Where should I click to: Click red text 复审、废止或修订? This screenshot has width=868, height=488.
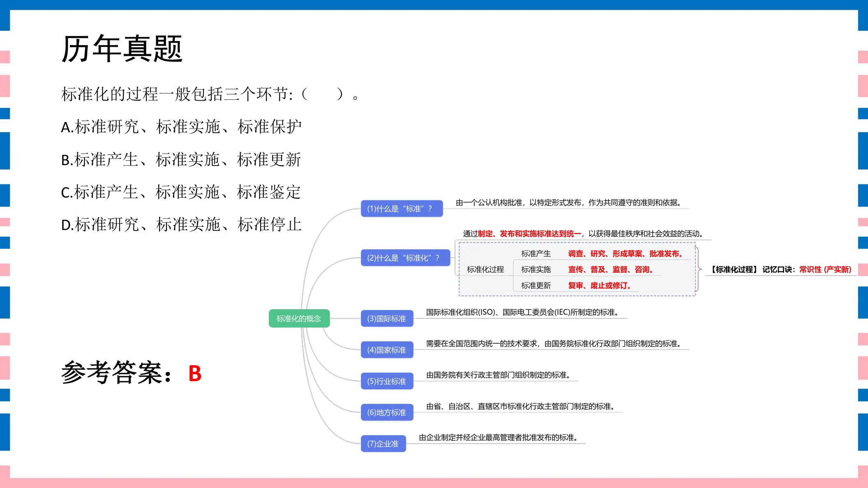(599, 285)
